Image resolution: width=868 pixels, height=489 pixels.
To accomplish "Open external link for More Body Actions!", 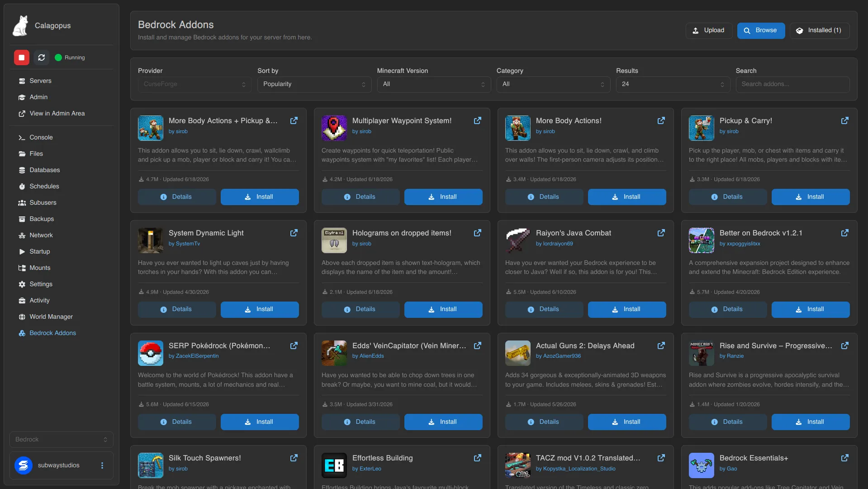I will click(x=661, y=120).
